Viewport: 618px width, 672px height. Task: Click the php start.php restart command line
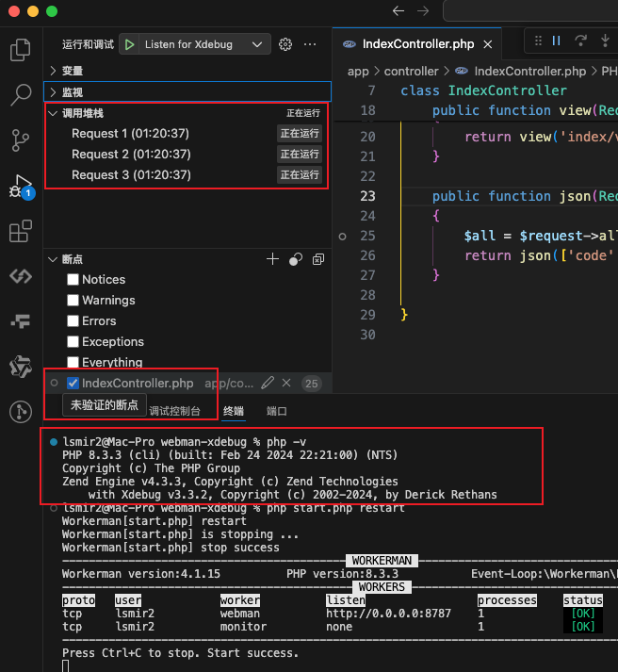335,508
